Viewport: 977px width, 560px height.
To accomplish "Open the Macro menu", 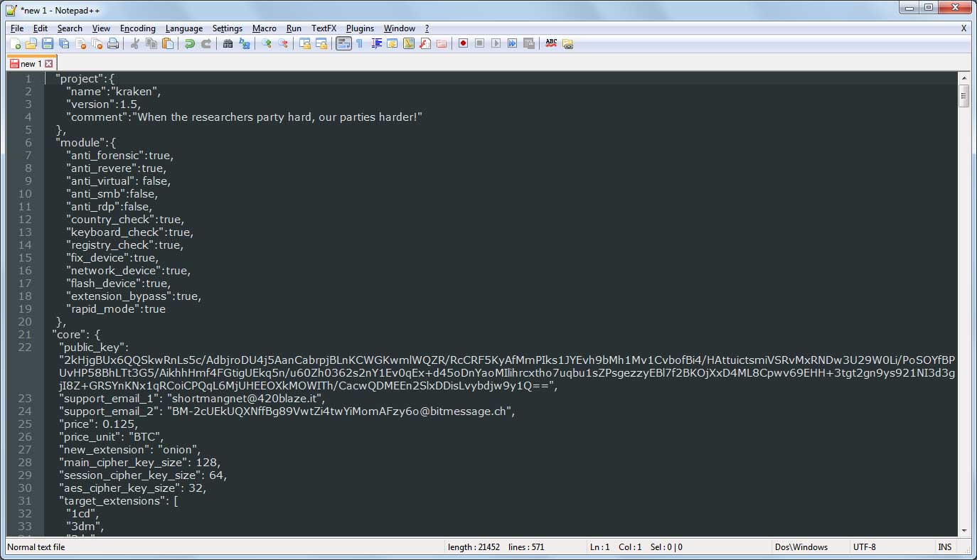I will click(x=265, y=28).
